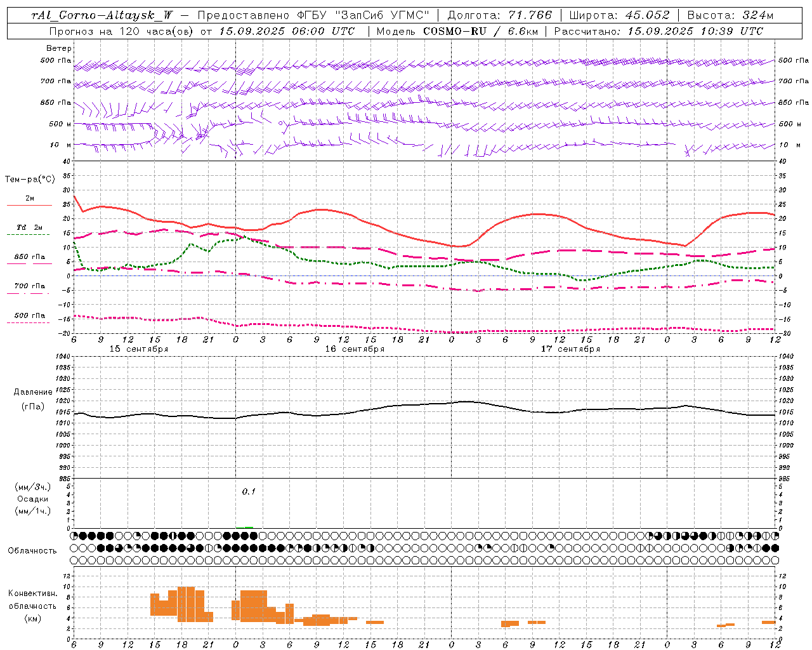Screen dimensions: 812x650
Task: Click the 10 м wind level label on left
Action: pyautogui.click(x=60, y=145)
